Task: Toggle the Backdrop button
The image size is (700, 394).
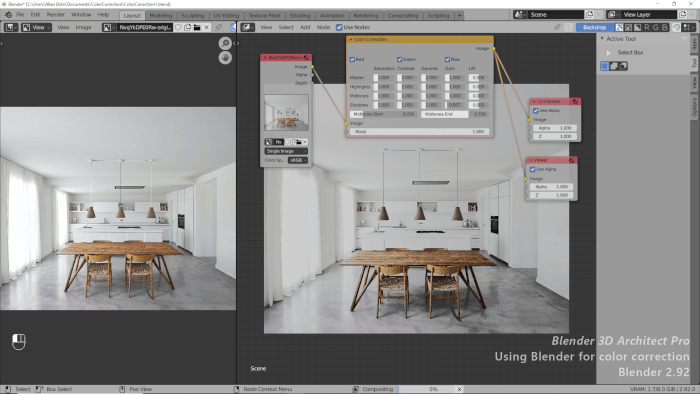Action: pos(595,27)
